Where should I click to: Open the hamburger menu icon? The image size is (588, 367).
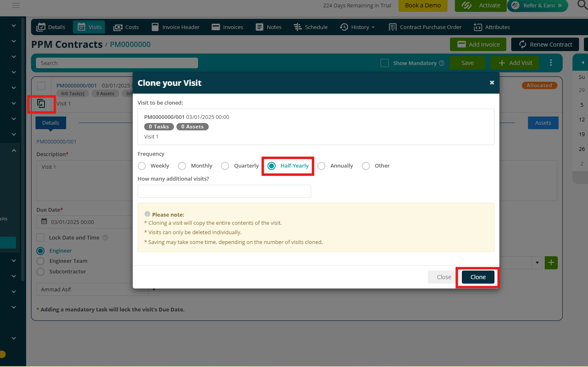coord(16,5)
